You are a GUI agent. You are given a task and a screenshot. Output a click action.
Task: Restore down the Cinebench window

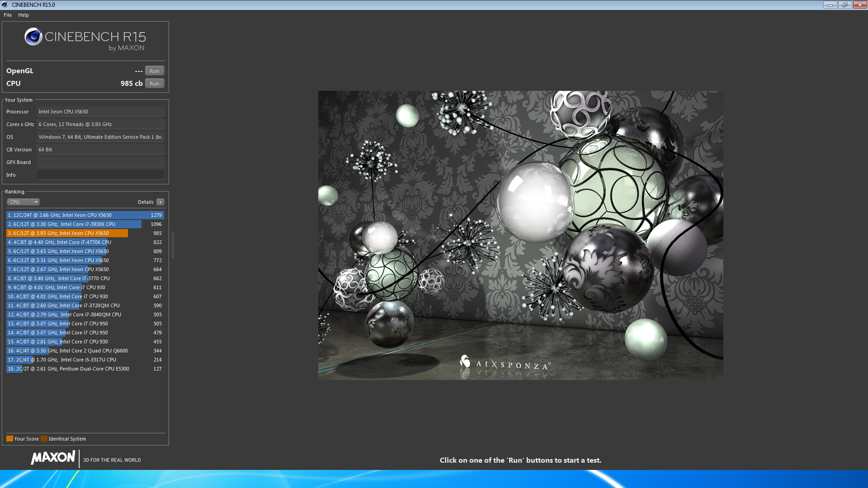pos(844,5)
